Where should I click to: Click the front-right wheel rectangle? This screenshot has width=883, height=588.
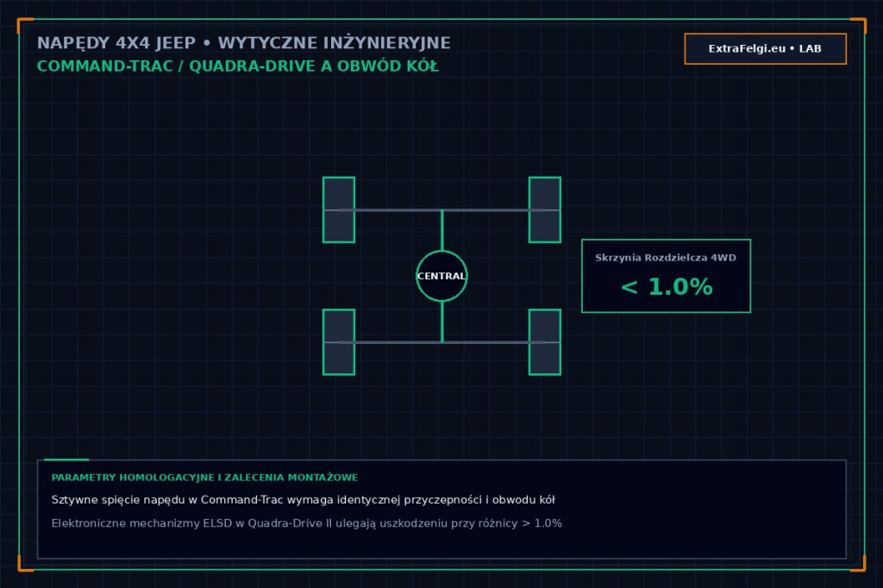(545, 210)
